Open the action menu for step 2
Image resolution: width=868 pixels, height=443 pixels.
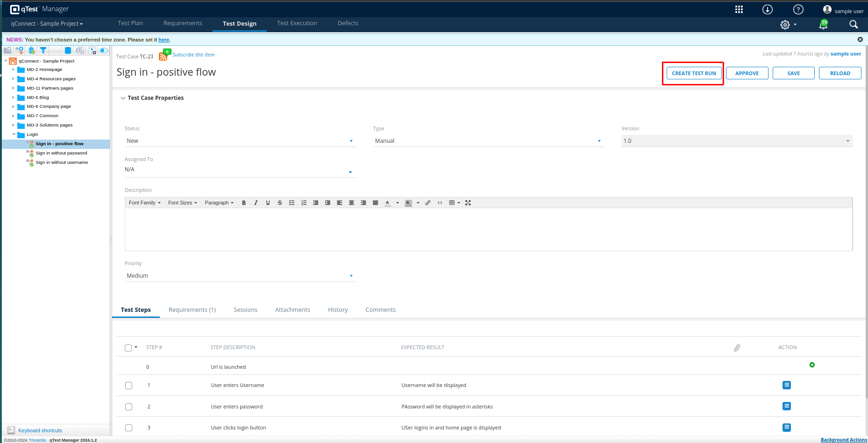[x=787, y=406]
